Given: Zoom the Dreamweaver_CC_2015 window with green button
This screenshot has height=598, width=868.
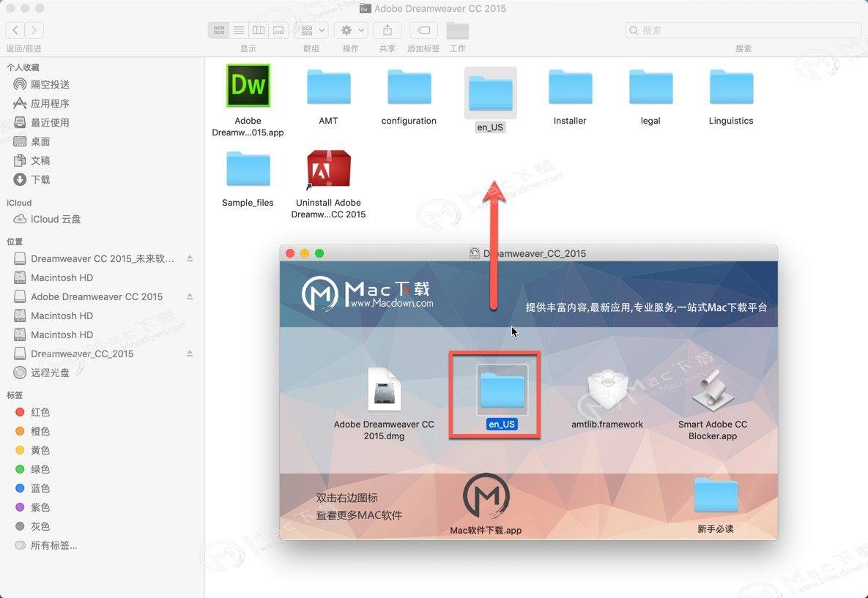Looking at the screenshot, I should pyautogui.click(x=319, y=253).
